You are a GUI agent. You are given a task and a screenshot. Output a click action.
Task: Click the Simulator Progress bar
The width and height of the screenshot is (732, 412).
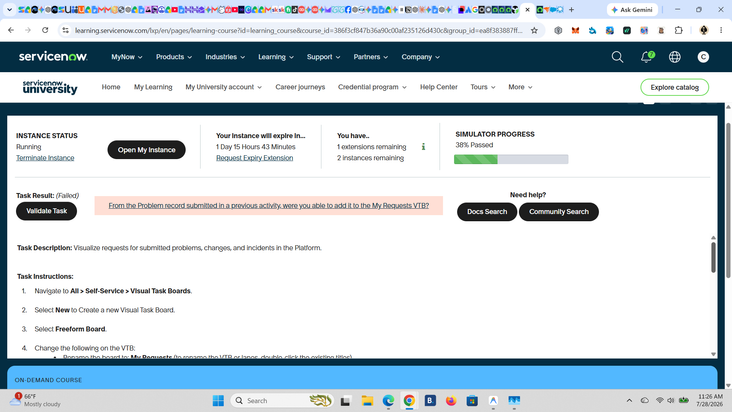[x=511, y=159]
